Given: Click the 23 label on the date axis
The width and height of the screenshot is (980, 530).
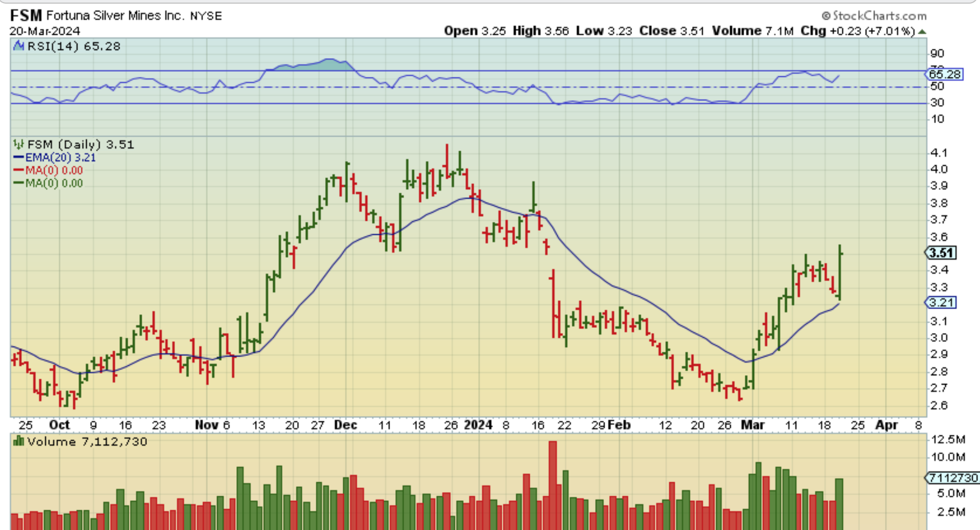Looking at the screenshot, I should [x=159, y=425].
